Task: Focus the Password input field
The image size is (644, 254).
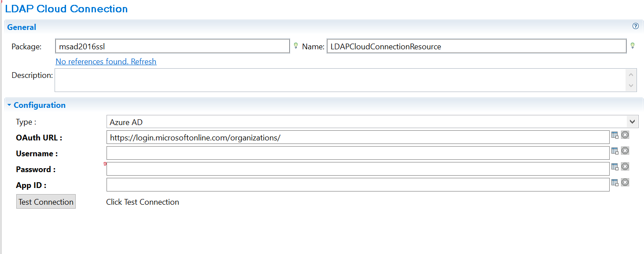Action: pyautogui.click(x=357, y=169)
